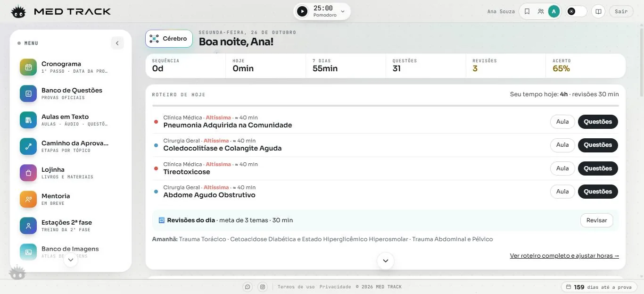
Task: Open Aulas em Texto in the sidebar
Action: (71, 120)
